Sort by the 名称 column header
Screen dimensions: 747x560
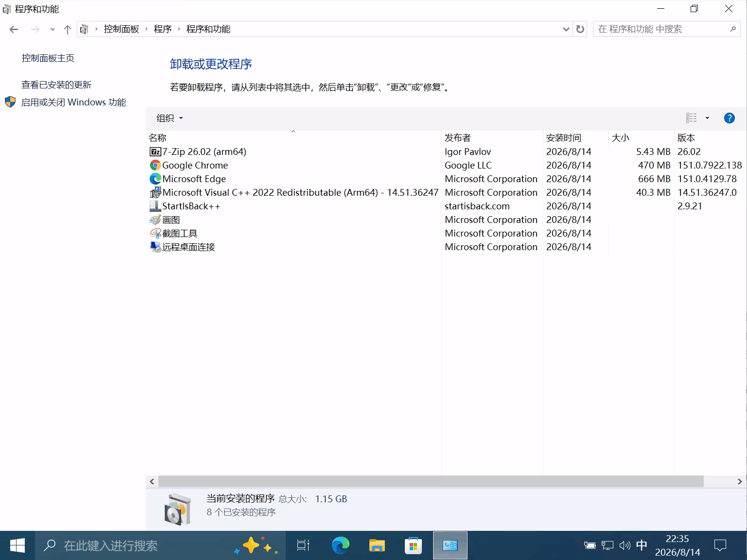point(294,138)
